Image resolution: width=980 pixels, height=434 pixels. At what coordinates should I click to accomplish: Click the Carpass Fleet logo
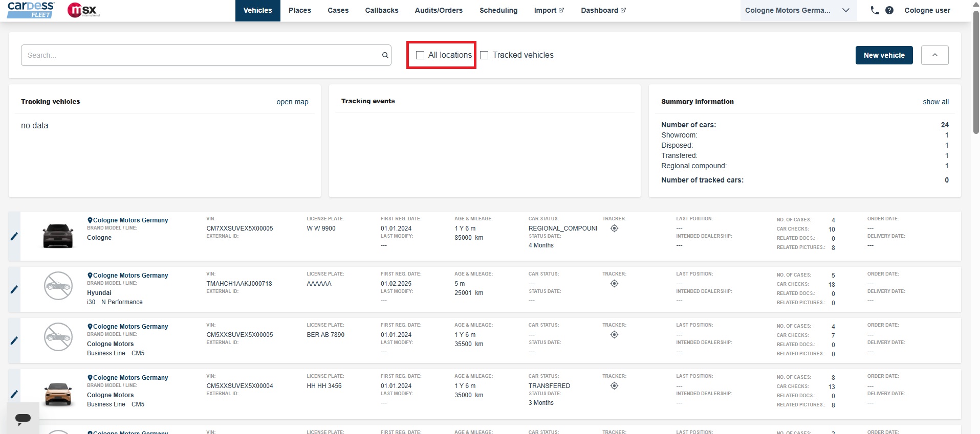(x=31, y=10)
